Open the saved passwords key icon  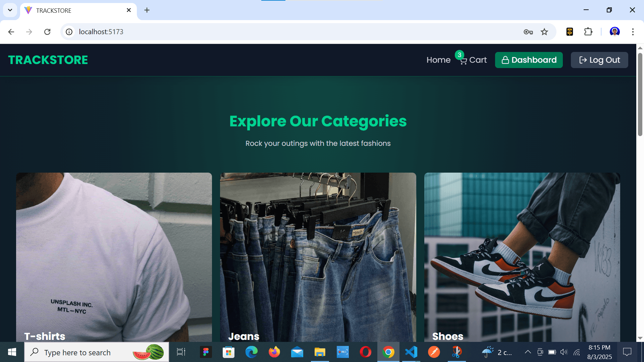pos(528,32)
